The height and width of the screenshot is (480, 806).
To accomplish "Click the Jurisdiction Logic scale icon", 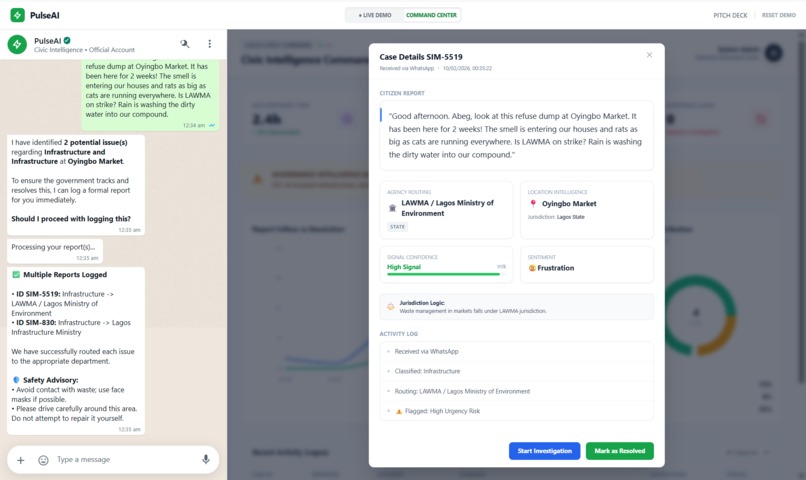I will click(x=391, y=306).
